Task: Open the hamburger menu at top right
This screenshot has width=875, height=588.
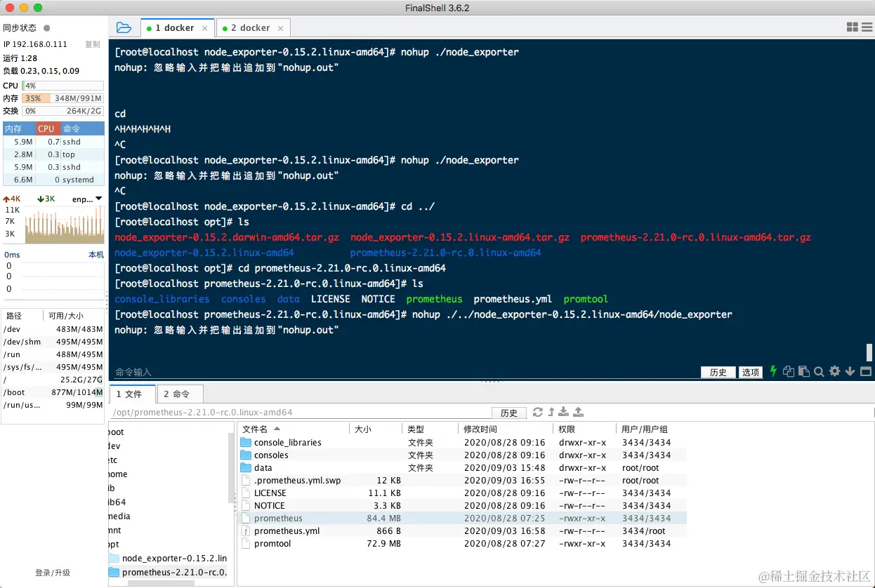Action: (867, 27)
